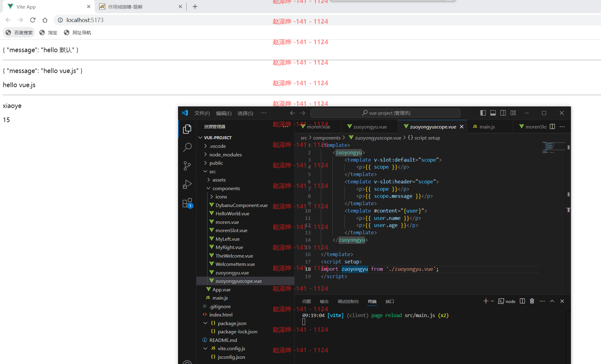Open a new browser tab

[195, 6]
